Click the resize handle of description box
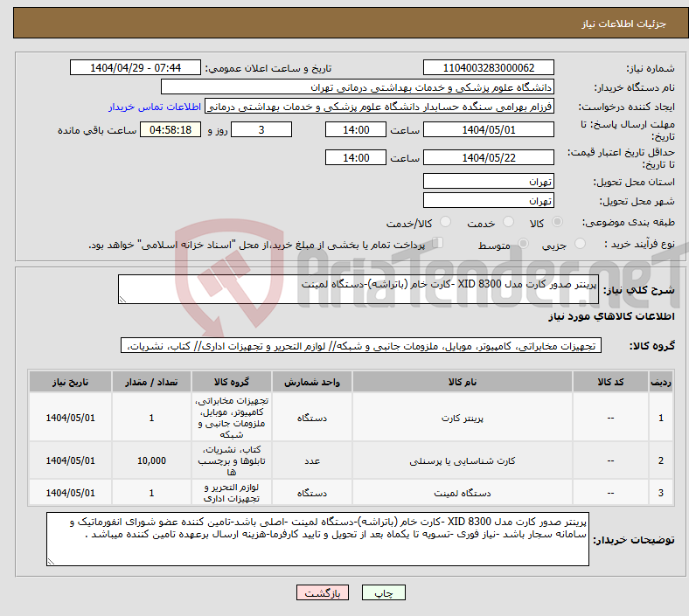The width and height of the screenshot is (689, 616). pos(122,300)
